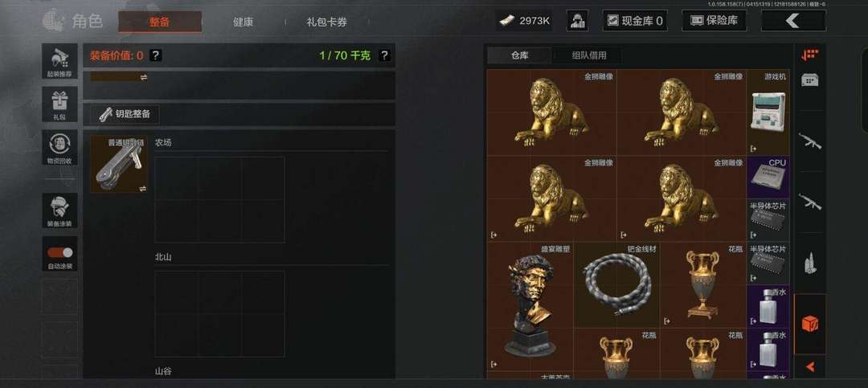Open the 礼包 gift box icon
Image resolution: width=868 pixels, height=388 pixels.
(x=59, y=104)
